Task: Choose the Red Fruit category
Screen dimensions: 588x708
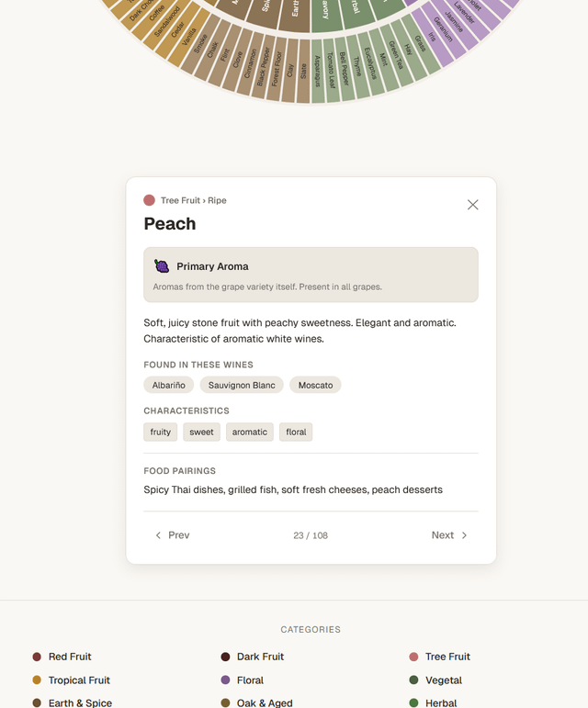Action: point(70,657)
